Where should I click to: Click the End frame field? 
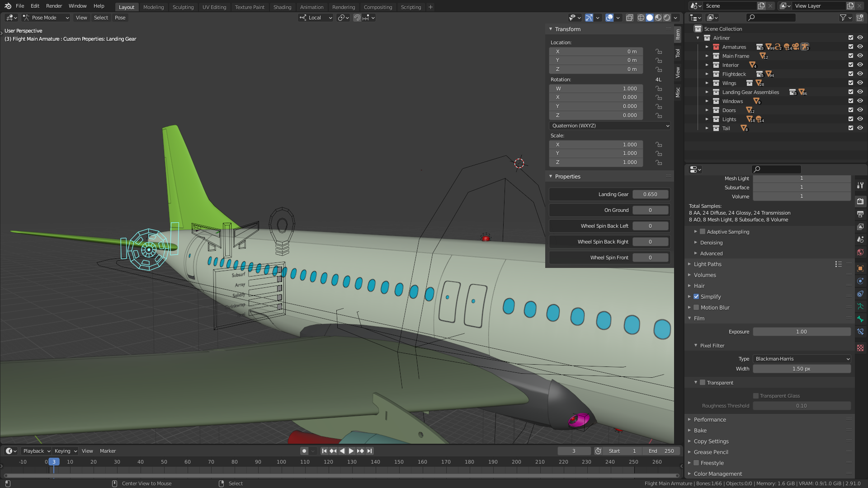(661, 451)
